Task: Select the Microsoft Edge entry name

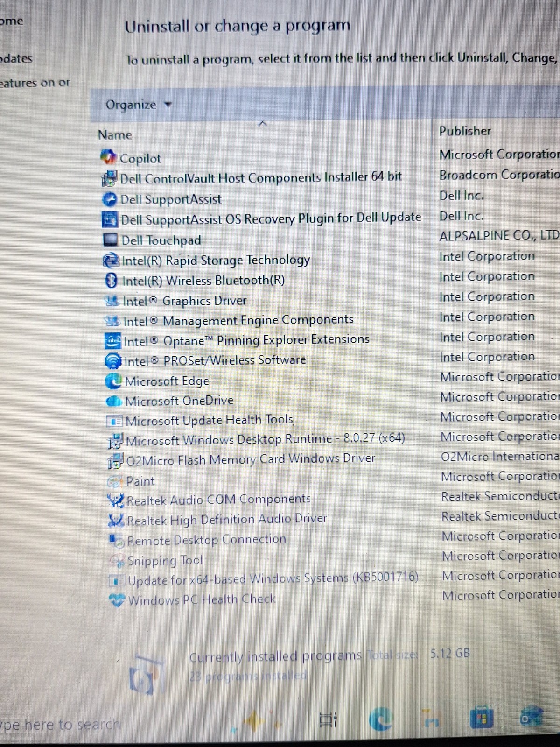Action: pyautogui.click(x=167, y=381)
